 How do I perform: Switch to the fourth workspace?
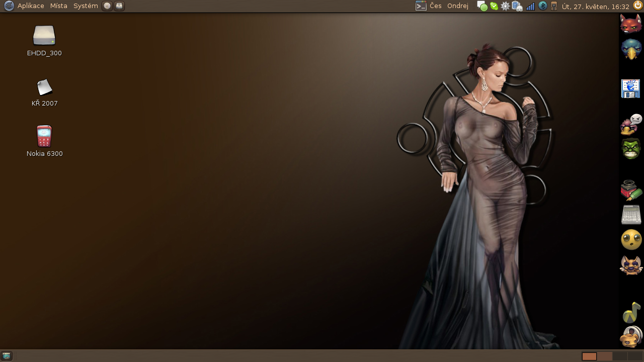tap(635, 356)
